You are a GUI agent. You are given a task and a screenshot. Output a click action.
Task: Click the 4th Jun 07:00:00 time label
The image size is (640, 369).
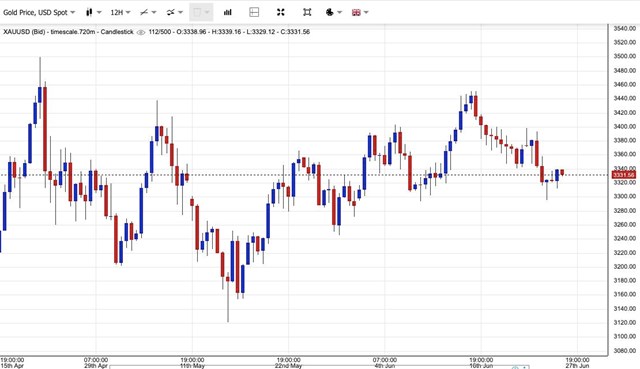coord(384,363)
